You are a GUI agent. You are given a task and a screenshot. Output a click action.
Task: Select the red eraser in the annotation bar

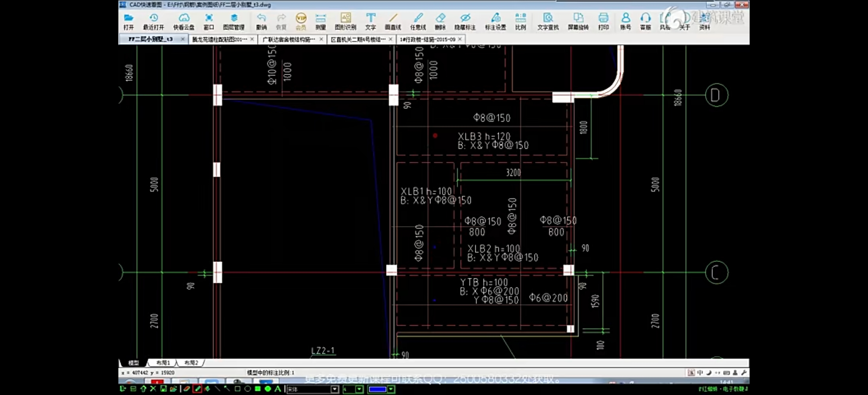[187, 389]
